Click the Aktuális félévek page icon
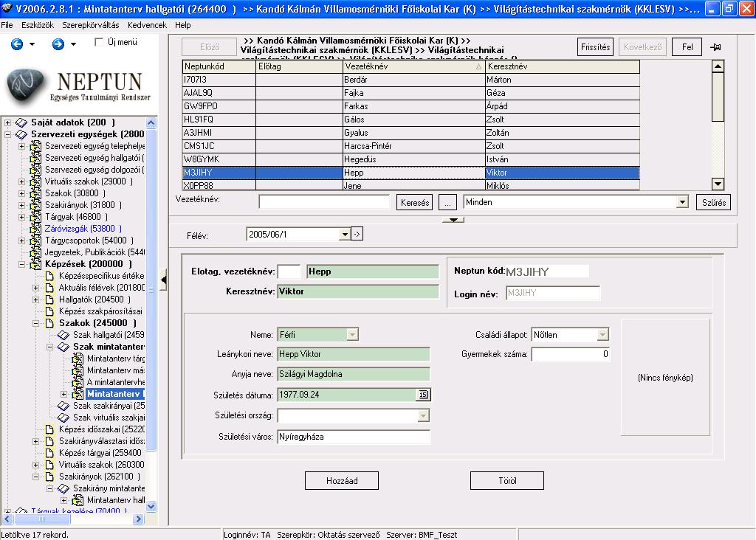756x540 pixels. click(x=49, y=288)
